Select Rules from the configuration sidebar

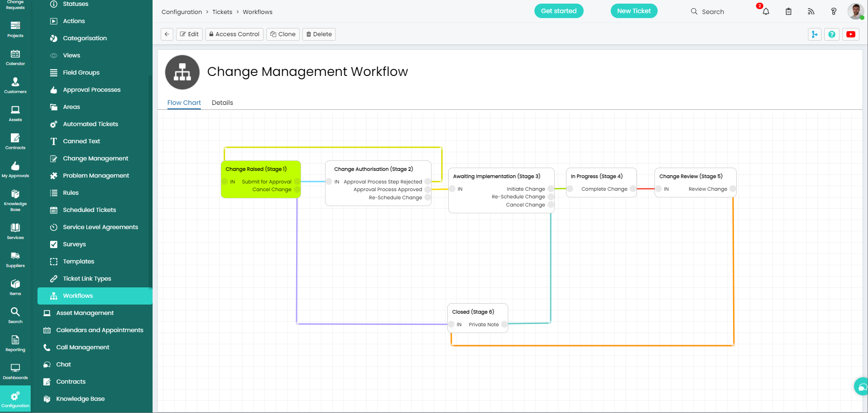[70, 192]
